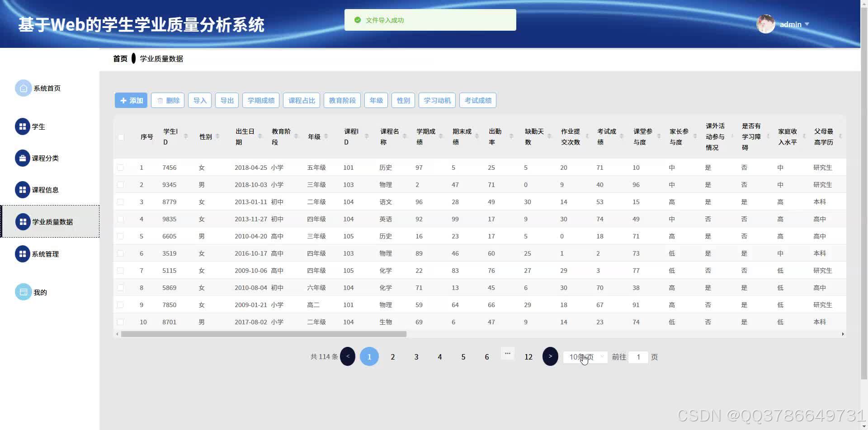
Task: Click the 添加 button
Action: click(131, 100)
